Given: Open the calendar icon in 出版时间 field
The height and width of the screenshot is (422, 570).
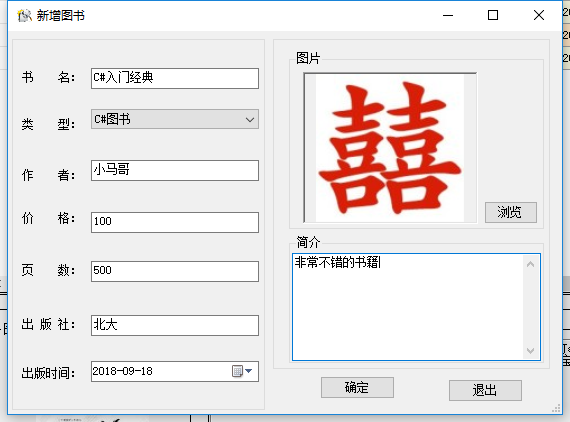Looking at the screenshot, I should [237, 371].
